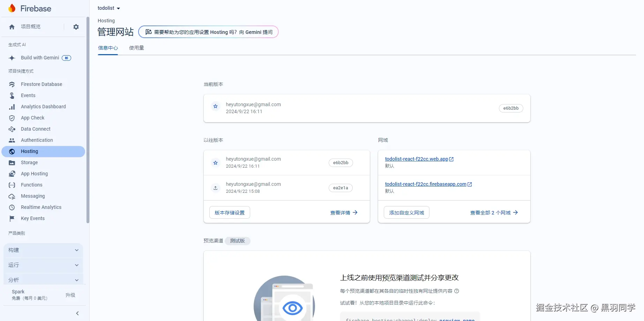
Task: Click the 版本存储设置 button
Action: pyautogui.click(x=230, y=213)
